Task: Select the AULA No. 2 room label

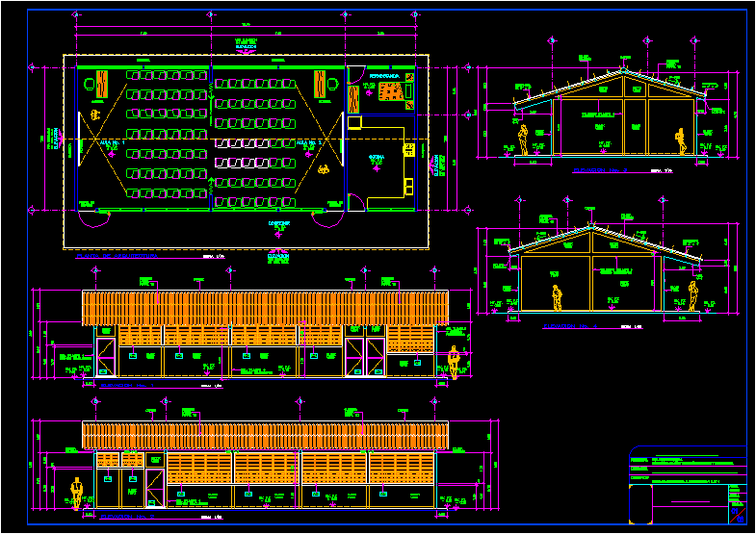Action: 310,141
